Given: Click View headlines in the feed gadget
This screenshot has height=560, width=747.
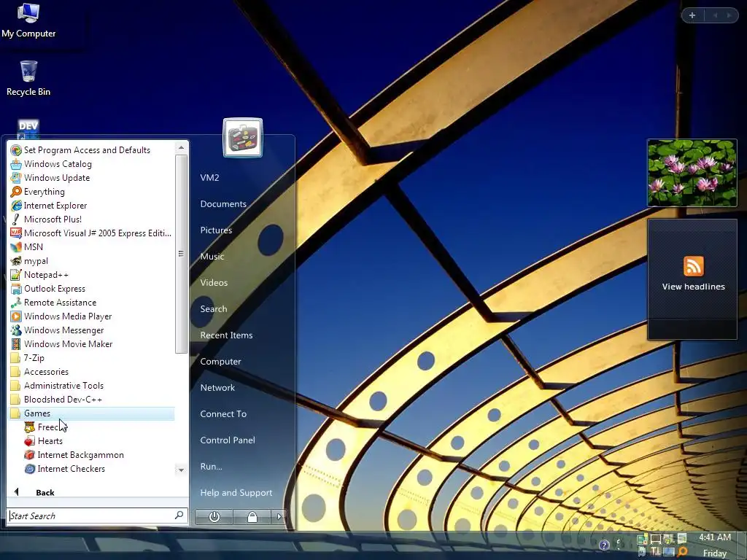Looking at the screenshot, I should coord(693,287).
